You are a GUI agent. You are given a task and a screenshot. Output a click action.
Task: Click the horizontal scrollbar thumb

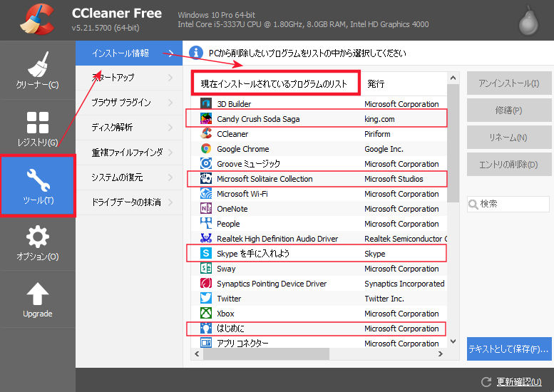click(x=266, y=354)
